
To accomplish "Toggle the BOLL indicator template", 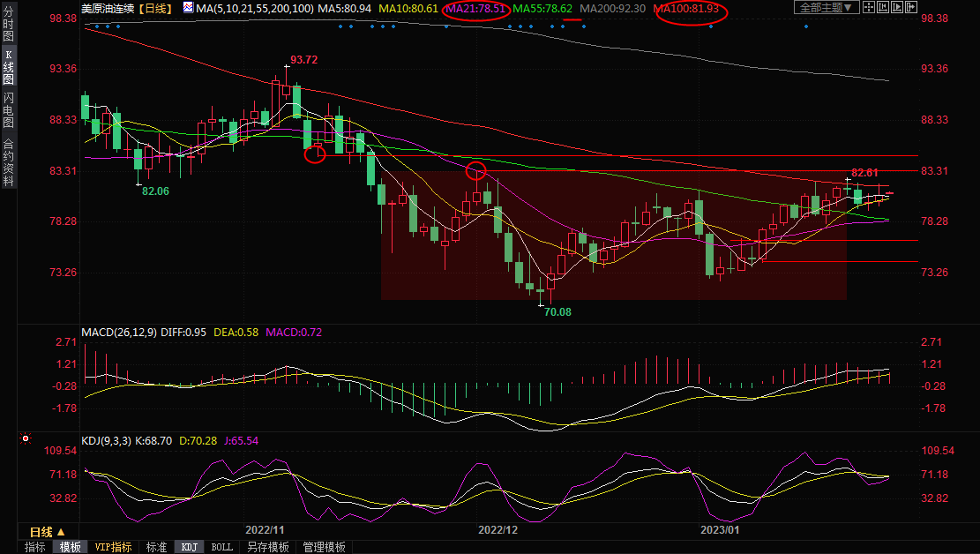I will [x=222, y=547].
